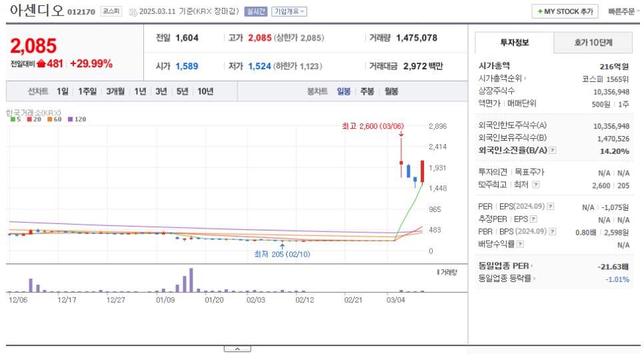The height and width of the screenshot is (354, 644).
Task: Click the MY STOCK 추가 button
Action: pos(565,11)
